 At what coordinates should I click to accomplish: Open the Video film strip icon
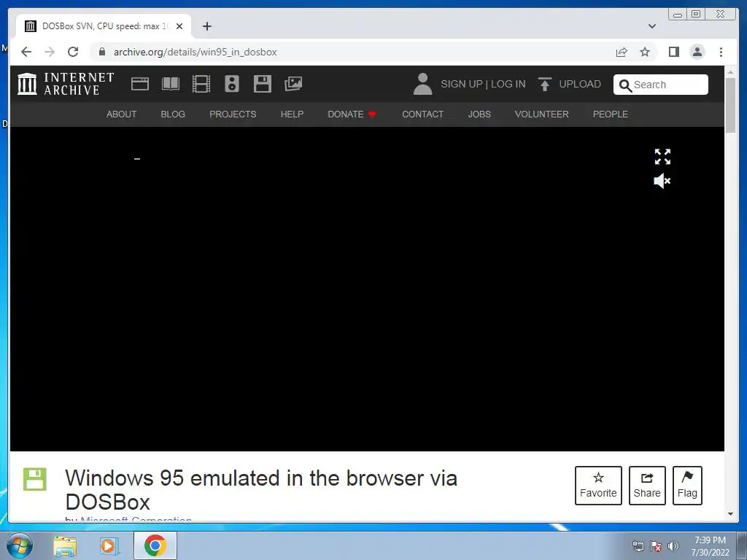201,84
